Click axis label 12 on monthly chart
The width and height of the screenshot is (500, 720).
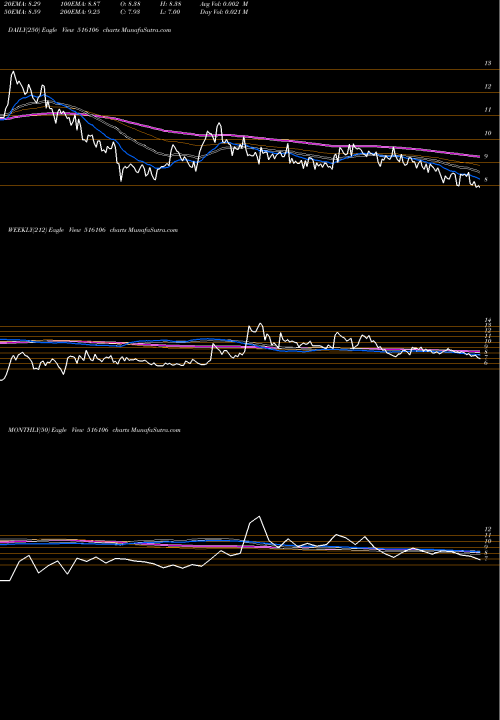pos(488,529)
